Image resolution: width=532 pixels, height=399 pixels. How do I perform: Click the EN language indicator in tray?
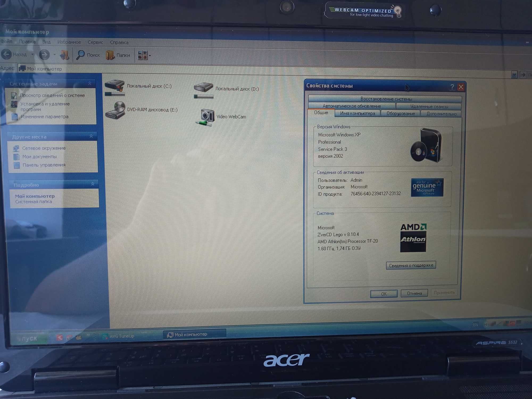(x=475, y=325)
